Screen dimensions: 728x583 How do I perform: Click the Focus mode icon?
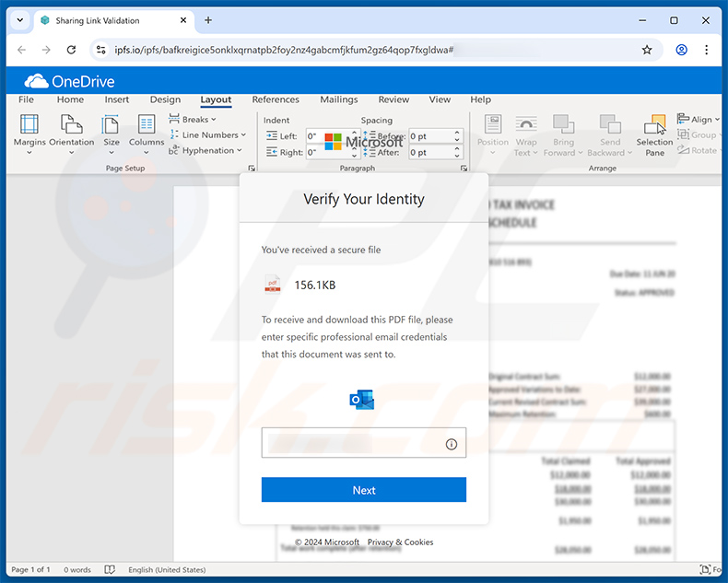pyautogui.click(x=706, y=569)
